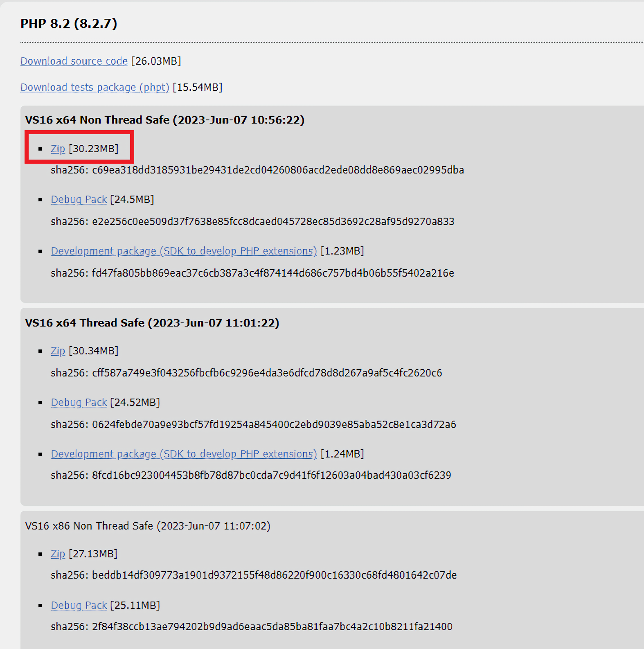
Task: Open Development package link for x64 Non Thread Safe
Action: coord(184,251)
